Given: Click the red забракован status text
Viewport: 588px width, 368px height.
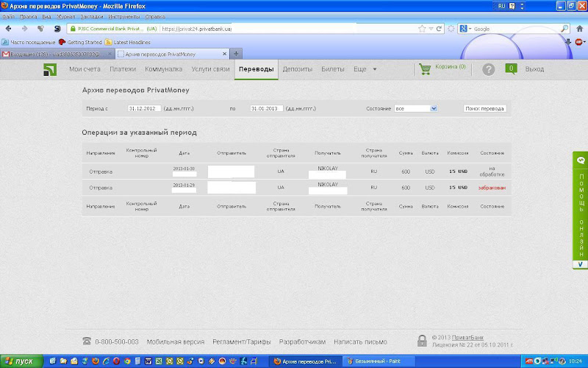Looking at the screenshot, I should (x=492, y=188).
